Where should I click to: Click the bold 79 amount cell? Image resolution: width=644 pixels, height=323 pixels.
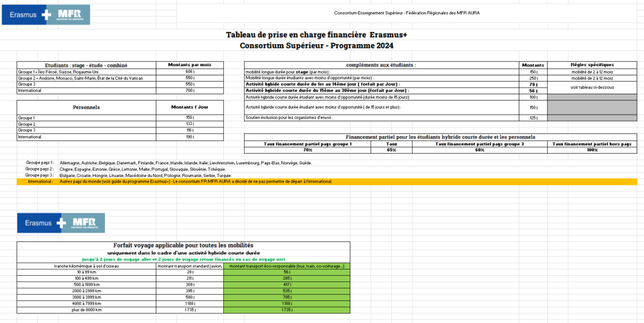pos(533,84)
